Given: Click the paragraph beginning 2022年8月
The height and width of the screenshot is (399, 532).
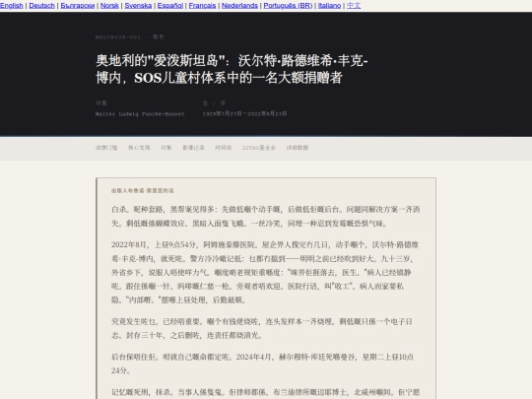Looking at the screenshot, I should [266, 272].
